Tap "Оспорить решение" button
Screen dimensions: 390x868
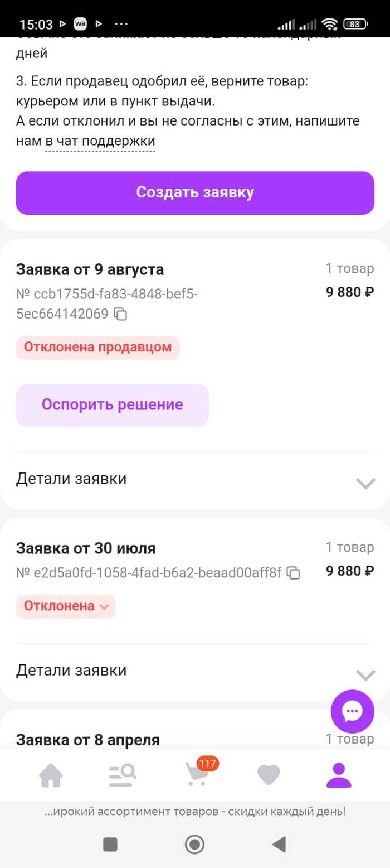click(112, 405)
